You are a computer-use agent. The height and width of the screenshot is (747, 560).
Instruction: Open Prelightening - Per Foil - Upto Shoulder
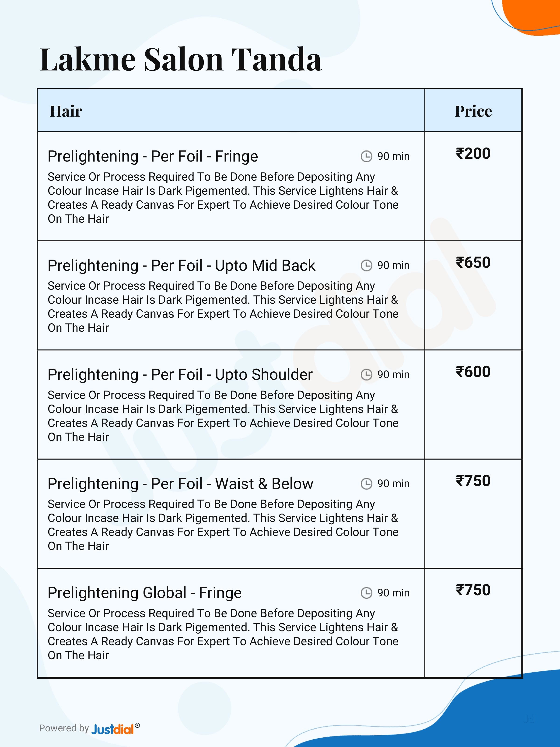click(x=180, y=374)
